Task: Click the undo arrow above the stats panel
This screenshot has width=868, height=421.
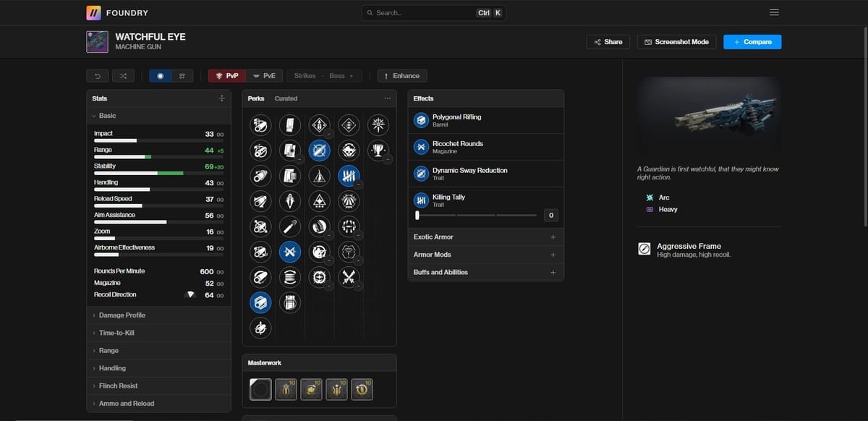Action: pyautogui.click(x=97, y=75)
